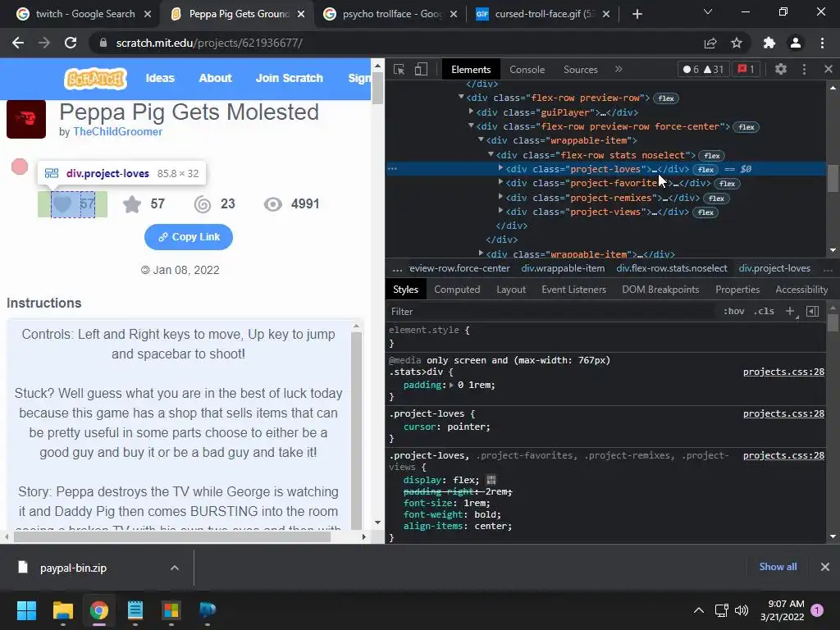Open File Explorer from the taskbar
The width and height of the screenshot is (840, 630).
click(62, 610)
